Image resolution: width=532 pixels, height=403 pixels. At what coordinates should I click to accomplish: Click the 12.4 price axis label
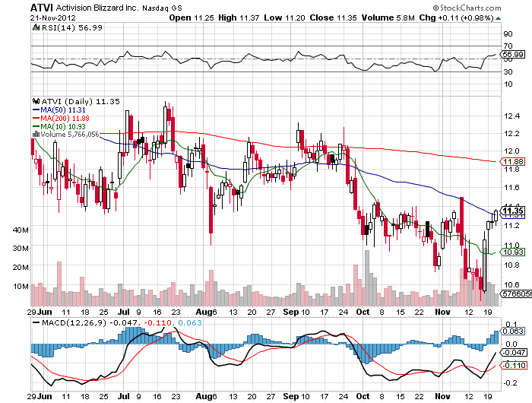[511, 116]
